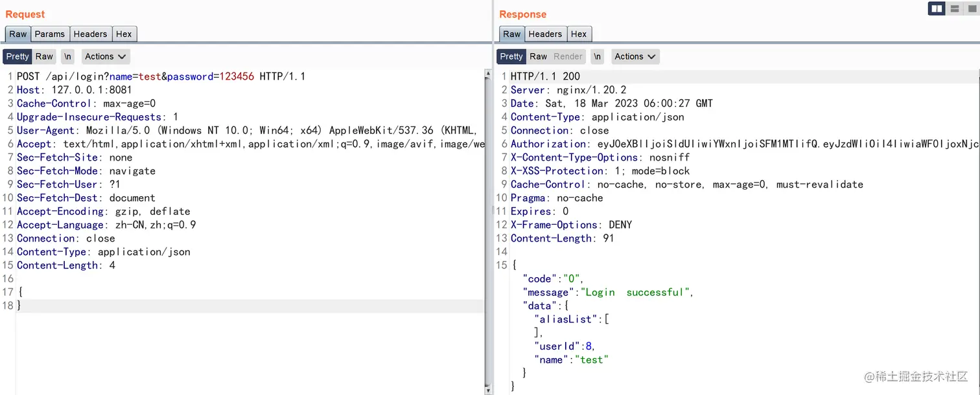Open Request Hex tab
The width and height of the screenshot is (980, 395).
pos(124,34)
